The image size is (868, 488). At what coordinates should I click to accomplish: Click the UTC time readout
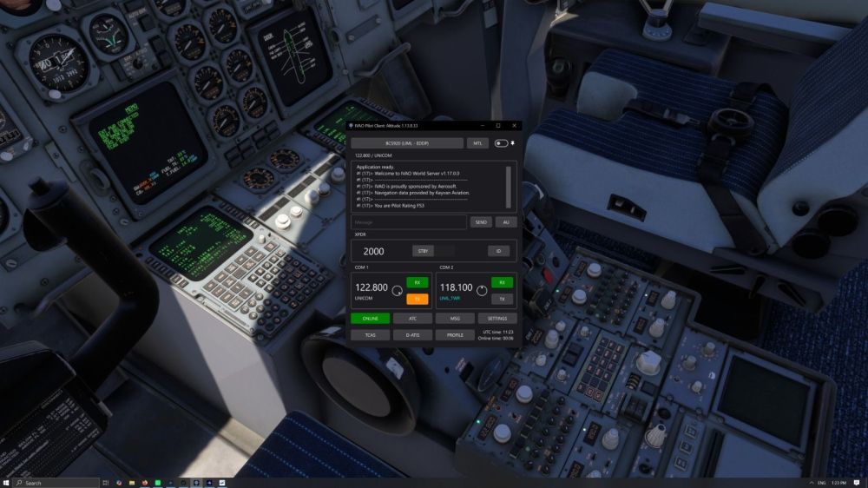point(498,332)
